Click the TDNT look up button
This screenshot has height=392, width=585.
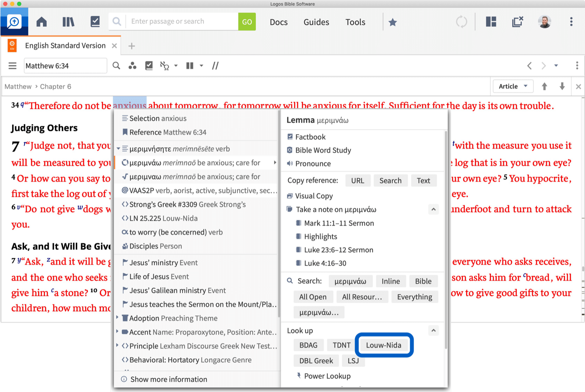click(341, 345)
